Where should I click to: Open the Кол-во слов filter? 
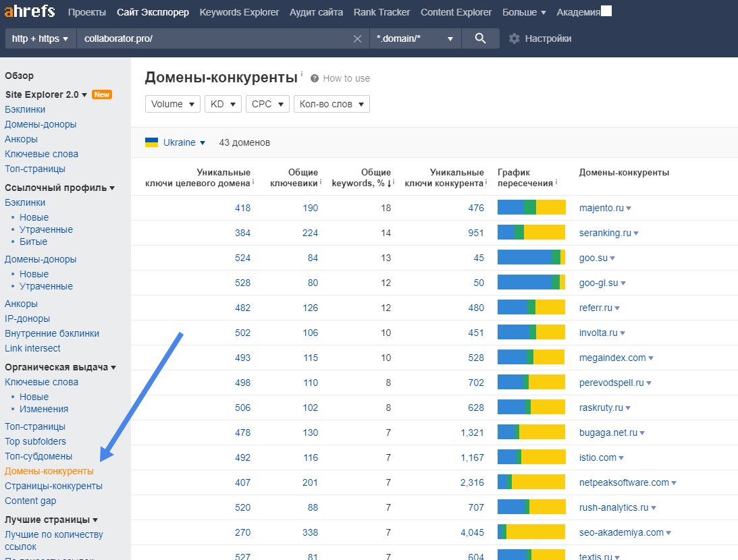pyautogui.click(x=332, y=104)
